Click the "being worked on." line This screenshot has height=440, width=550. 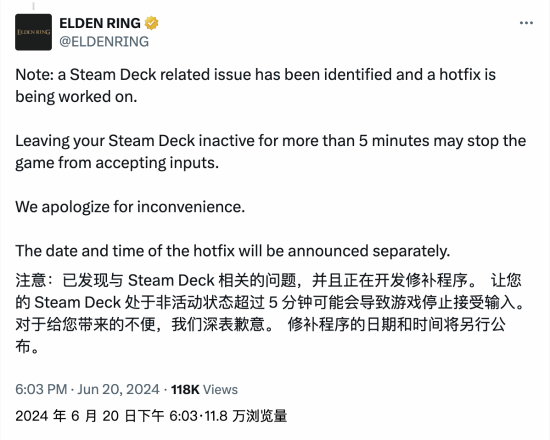(76, 96)
